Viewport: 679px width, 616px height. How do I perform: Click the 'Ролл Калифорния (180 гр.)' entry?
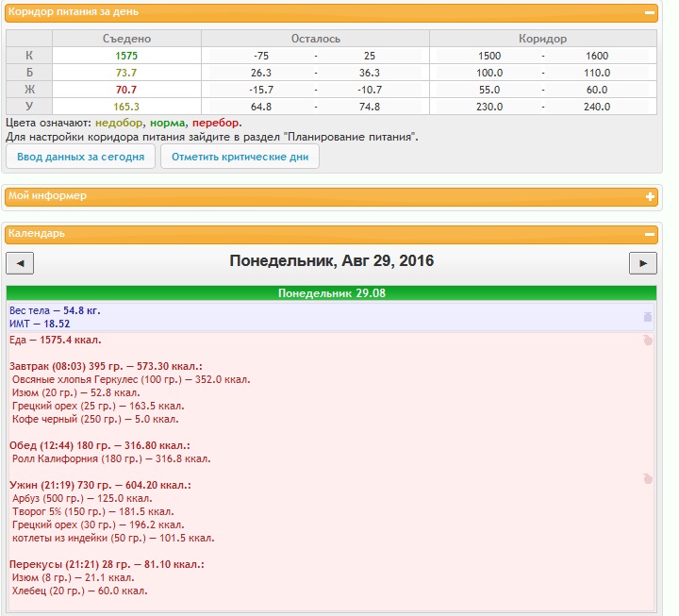click(111, 458)
